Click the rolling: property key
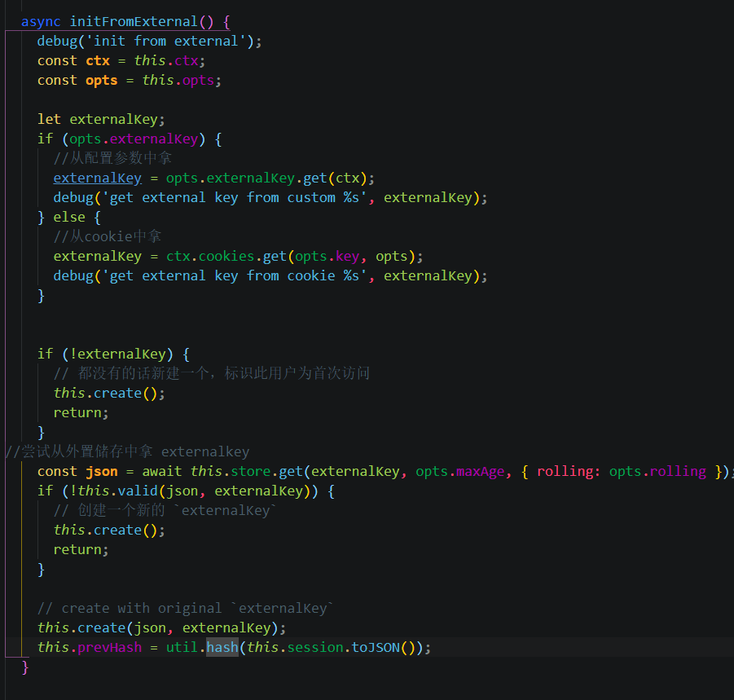Image resolution: width=734 pixels, height=700 pixels. (x=569, y=472)
